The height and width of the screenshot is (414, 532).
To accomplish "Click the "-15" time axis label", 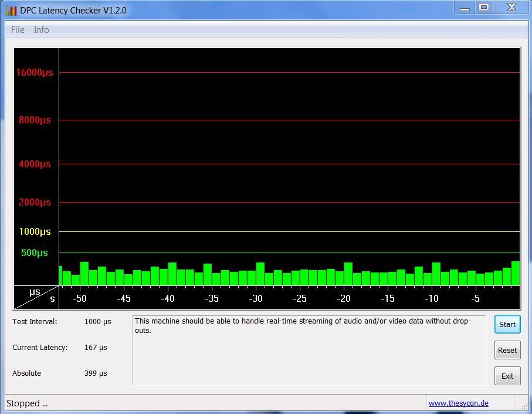I will pyautogui.click(x=388, y=298).
